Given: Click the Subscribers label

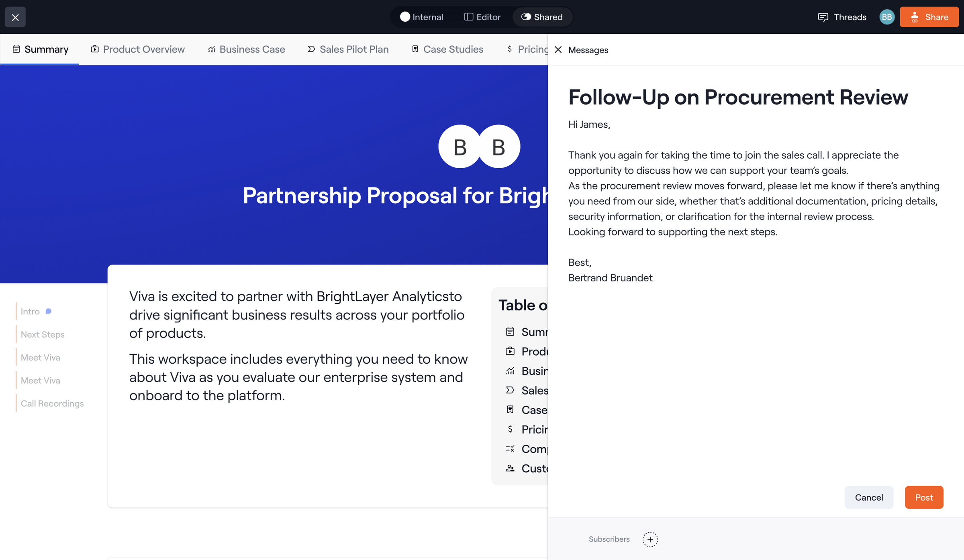Looking at the screenshot, I should (609, 539).
